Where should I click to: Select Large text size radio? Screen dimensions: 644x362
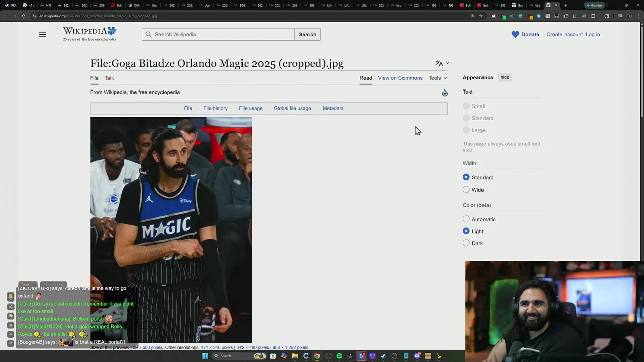[466, 130]
